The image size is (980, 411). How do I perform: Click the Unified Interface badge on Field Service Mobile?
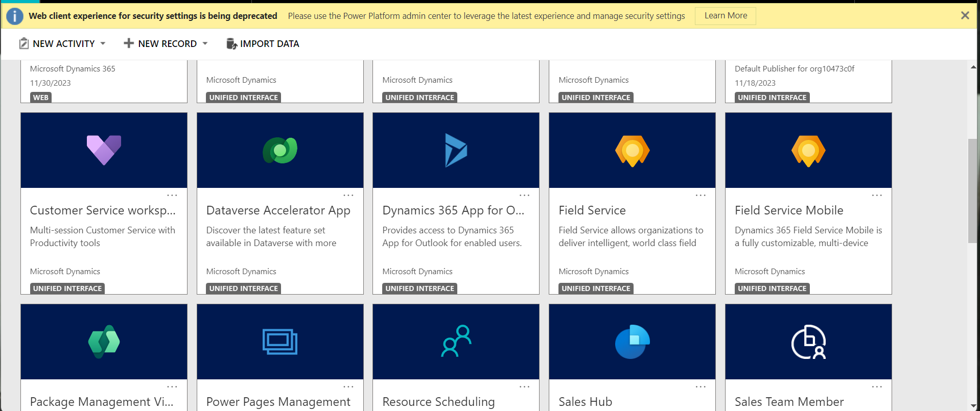click(772, 288)
